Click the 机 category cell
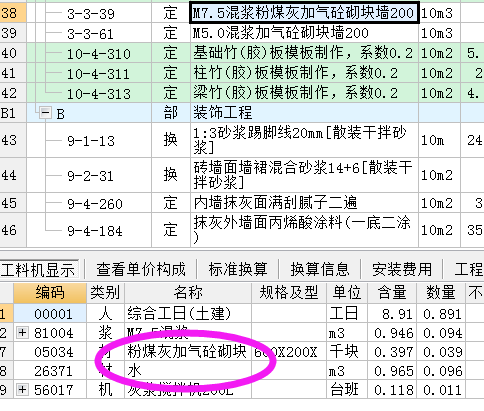484x411 pixels. click(x=105, y=389)
